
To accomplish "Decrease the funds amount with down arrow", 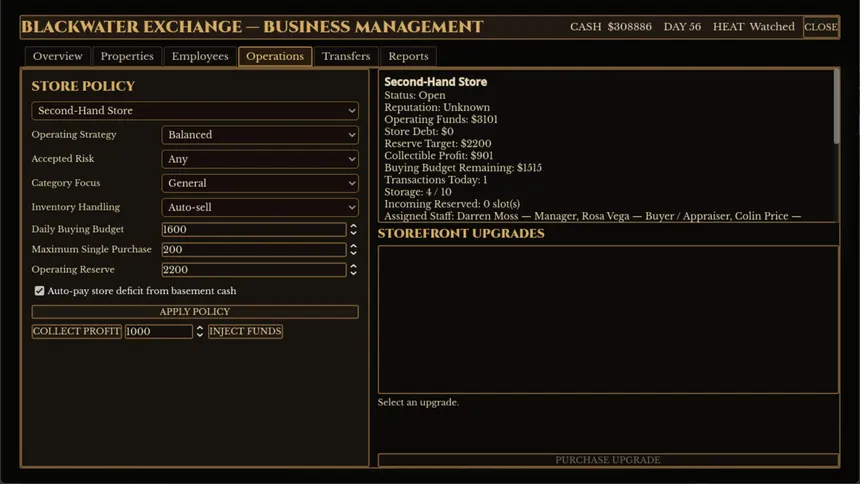I will pos(200,335).
